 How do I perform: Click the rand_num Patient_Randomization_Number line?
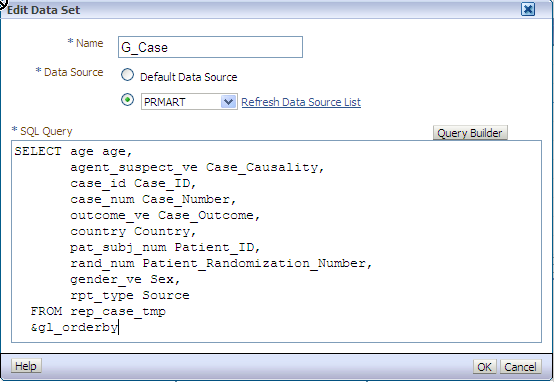coord(221,263)
